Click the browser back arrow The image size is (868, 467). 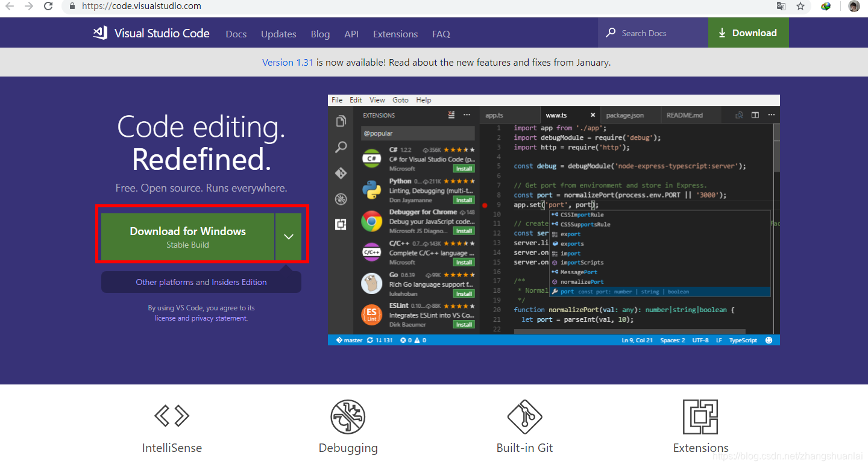pyautogui.click(x=10, y=7)
